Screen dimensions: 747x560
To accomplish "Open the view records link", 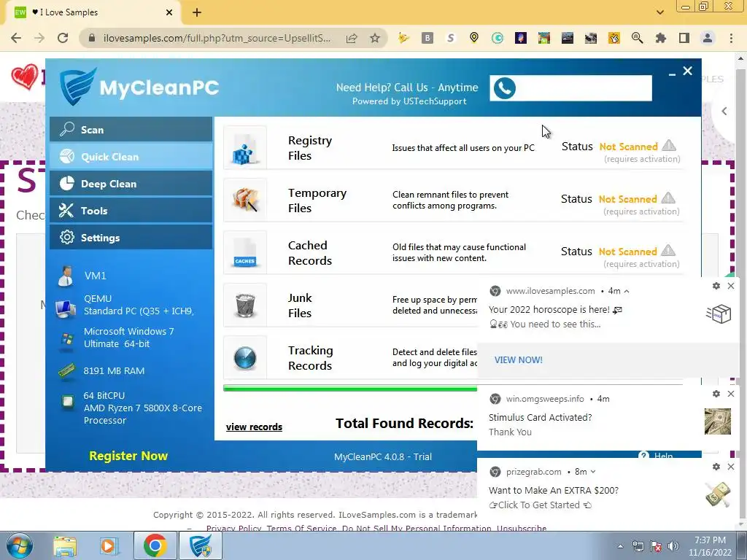I will 254,427.
